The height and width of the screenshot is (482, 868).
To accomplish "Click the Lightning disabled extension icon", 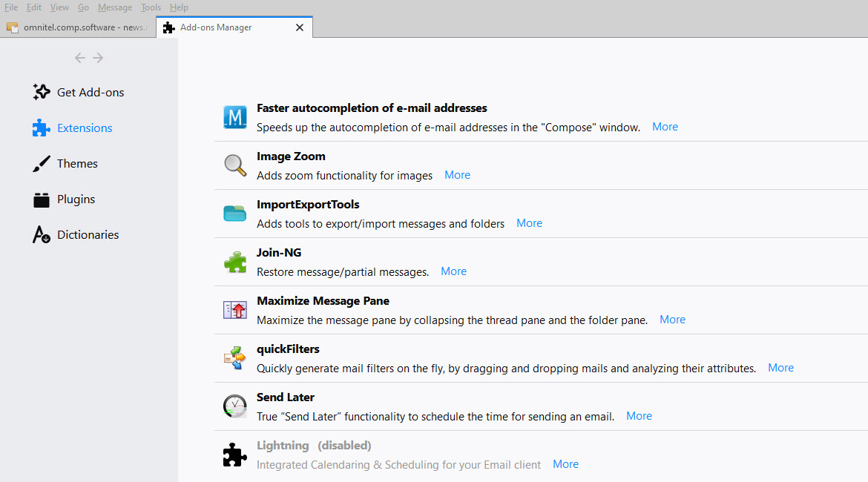I will coord(235,455).
